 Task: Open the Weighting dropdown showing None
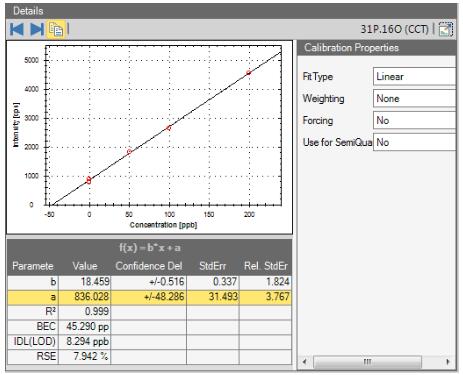414,98
